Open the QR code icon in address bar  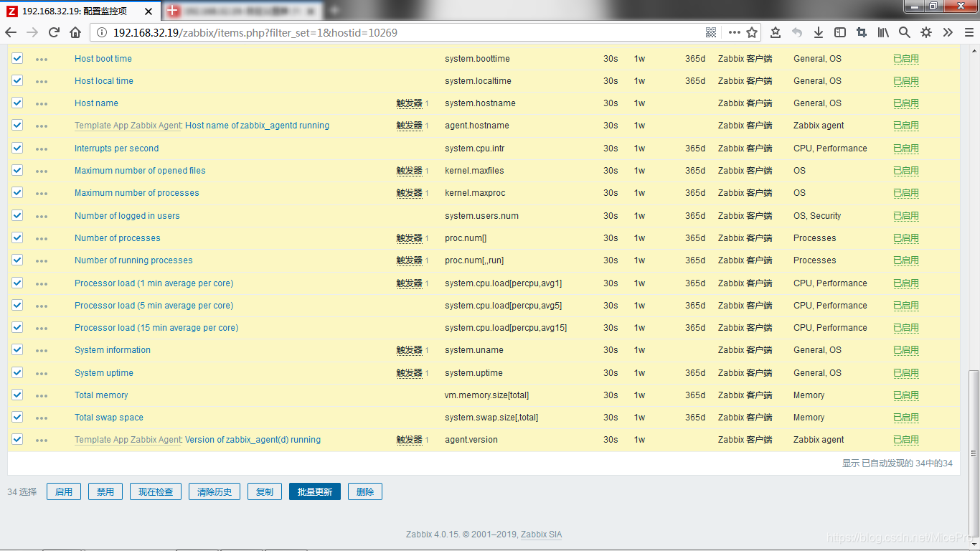click(711, 32)
